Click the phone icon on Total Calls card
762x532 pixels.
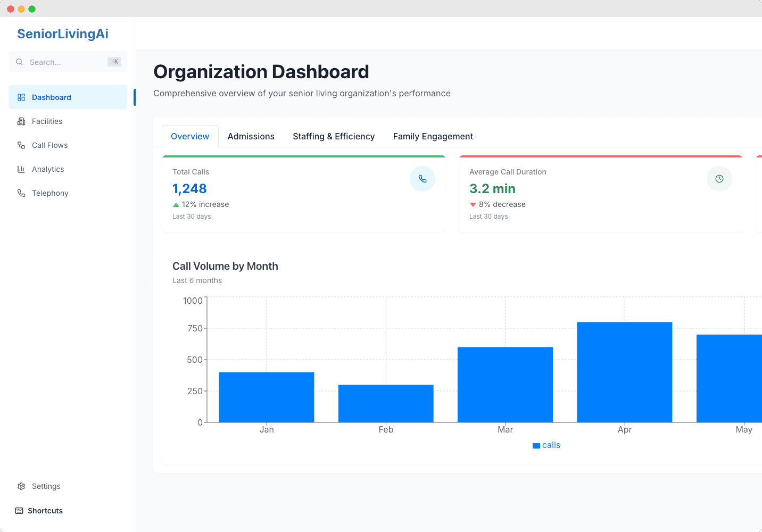click(x=423, y=179)
